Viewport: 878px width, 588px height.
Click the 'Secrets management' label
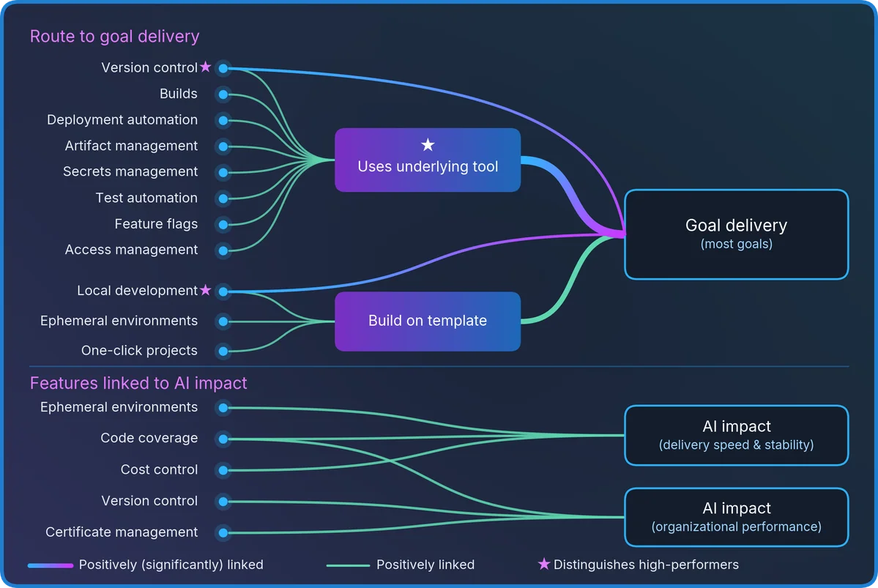[130, 171]
